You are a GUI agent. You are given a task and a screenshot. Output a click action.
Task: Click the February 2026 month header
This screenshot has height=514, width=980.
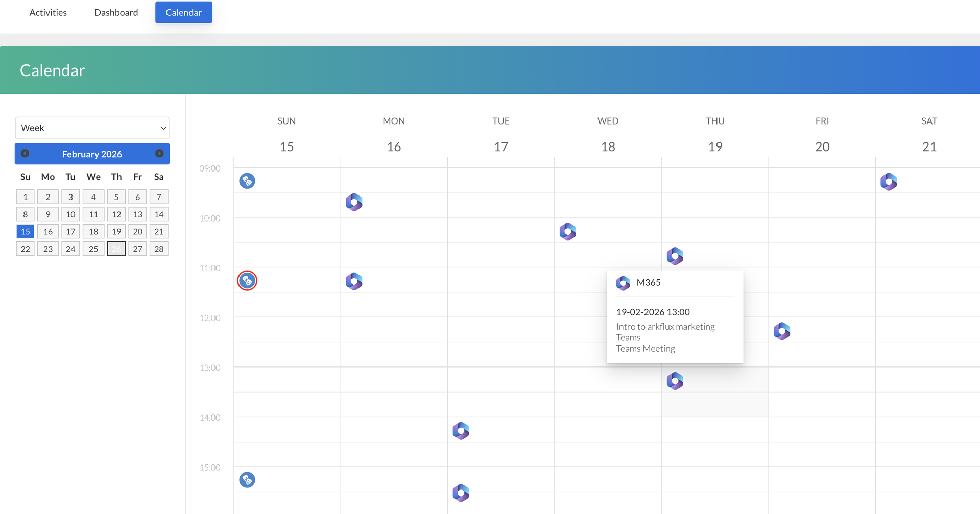pyautogui.click(x=92, y=154)
